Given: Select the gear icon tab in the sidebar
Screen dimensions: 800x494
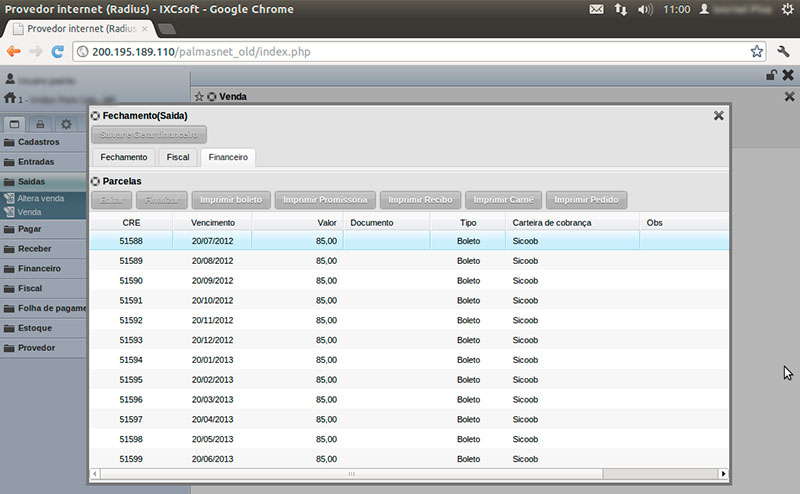Looking at the screenshot, I should click(66, 124).
